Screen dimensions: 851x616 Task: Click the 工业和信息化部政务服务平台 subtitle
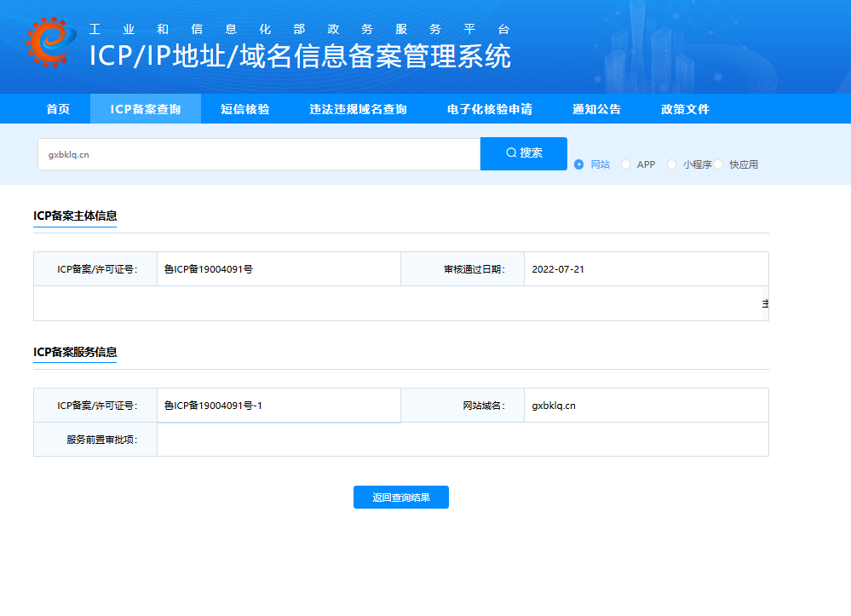coord(300,29)
